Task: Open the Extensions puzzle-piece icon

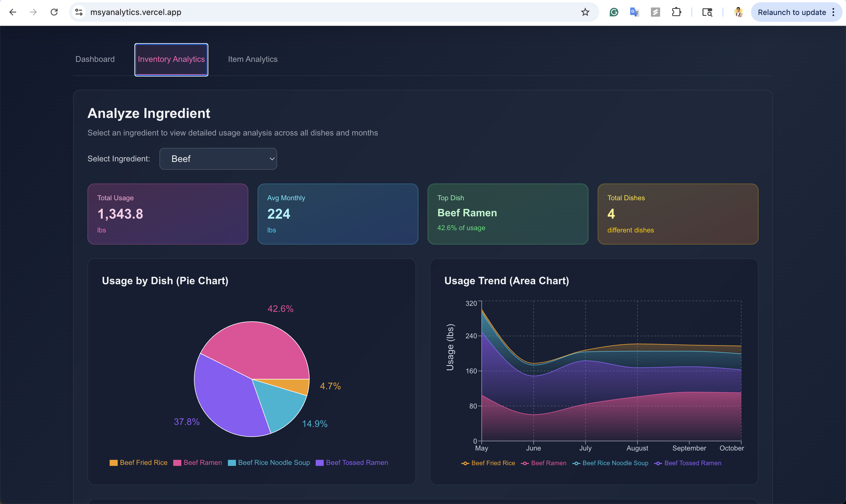Action: 676,12
